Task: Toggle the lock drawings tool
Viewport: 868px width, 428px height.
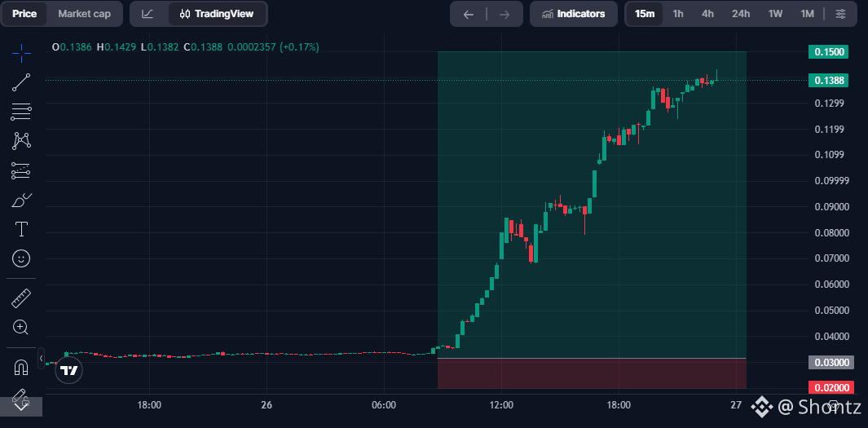Action: pyautogui.click(x=21, y=399)
